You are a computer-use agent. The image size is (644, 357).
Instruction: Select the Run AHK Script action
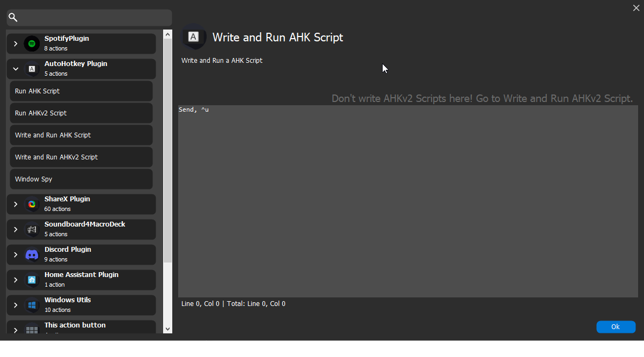[81, 91]
